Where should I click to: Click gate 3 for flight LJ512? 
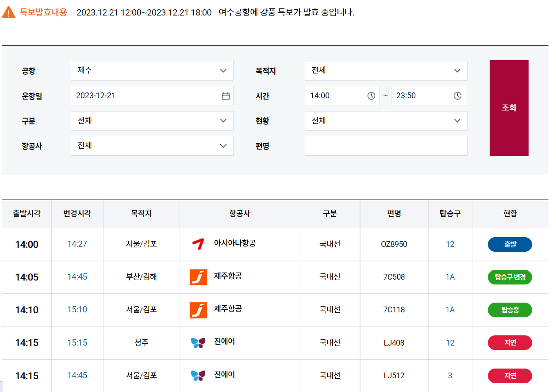click(x=450, y=376)
